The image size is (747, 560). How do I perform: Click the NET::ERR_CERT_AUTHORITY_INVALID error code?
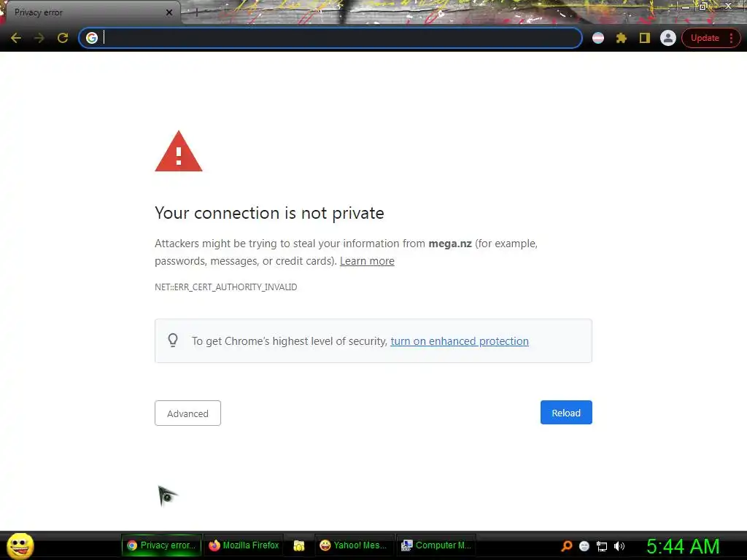tap(226, 287)
